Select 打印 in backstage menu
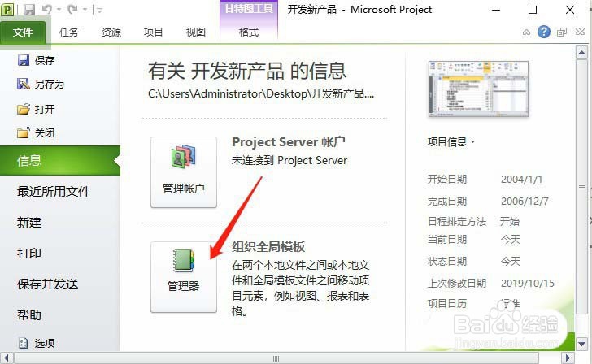The height and width of the screenshot is (364, 592). [x=29, y=253]
